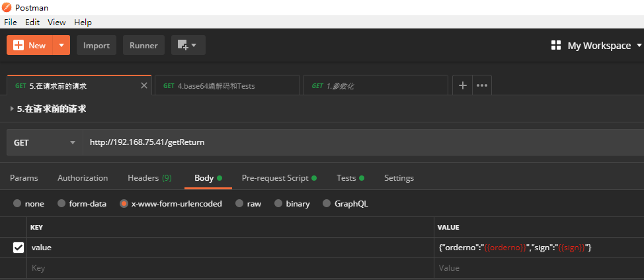This screenshot has height=280, width=644.
Task: Expand the New button dropdown arrow
Action: (61, 45)
